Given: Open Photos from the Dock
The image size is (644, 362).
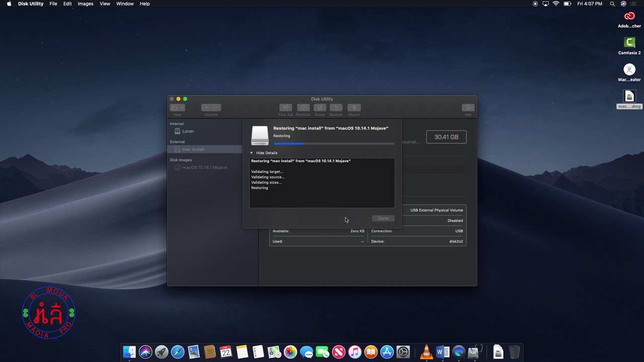Looking at the screenshot, I should (x=290, y=352).
